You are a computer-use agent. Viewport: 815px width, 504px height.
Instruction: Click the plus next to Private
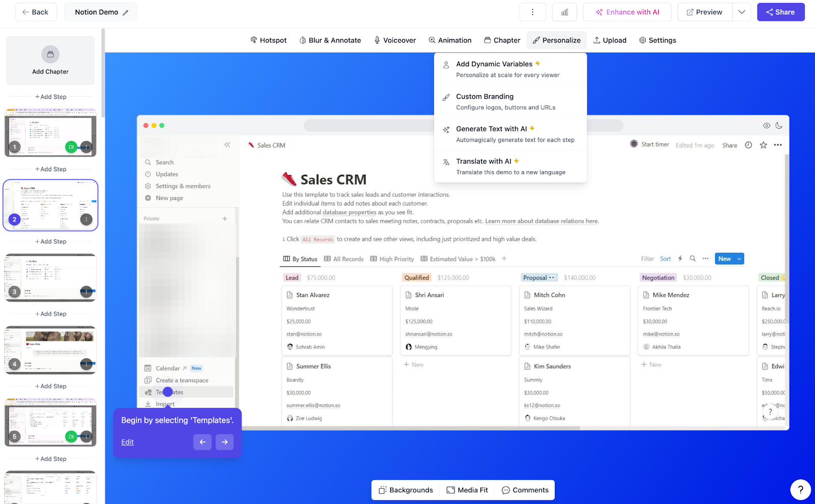click(x=225, y=219)
